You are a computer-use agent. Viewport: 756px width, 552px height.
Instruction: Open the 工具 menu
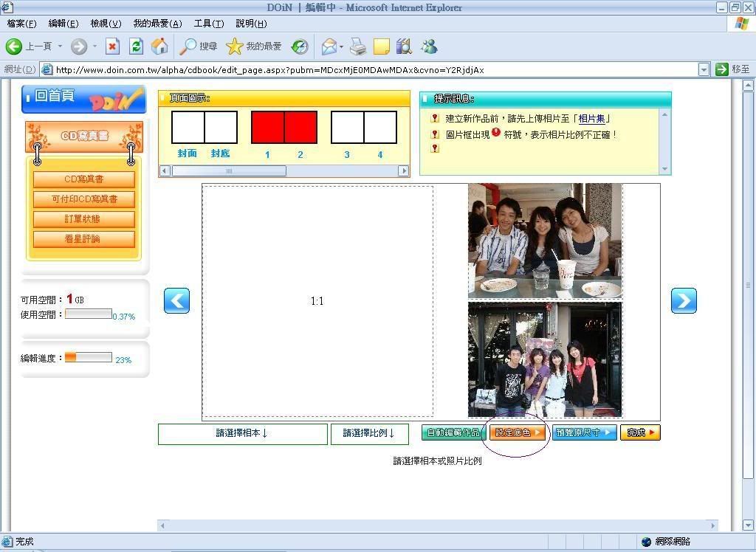point(208,24)
